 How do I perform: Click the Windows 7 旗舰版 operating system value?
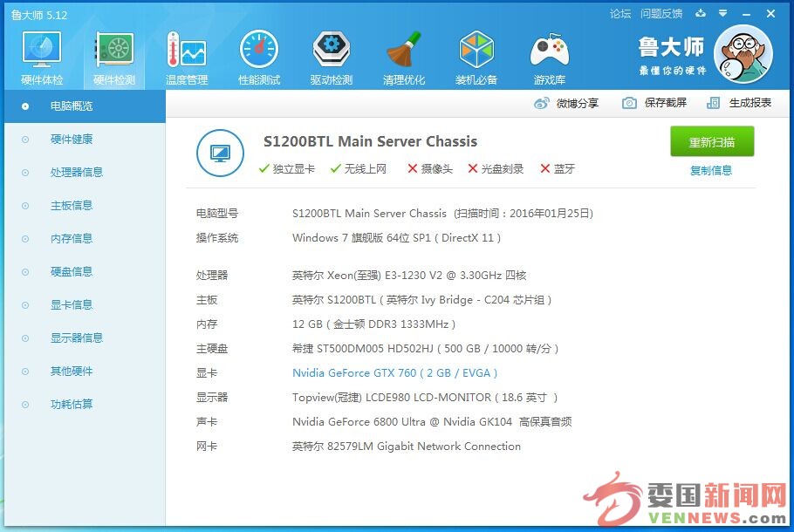coord(396,238)
